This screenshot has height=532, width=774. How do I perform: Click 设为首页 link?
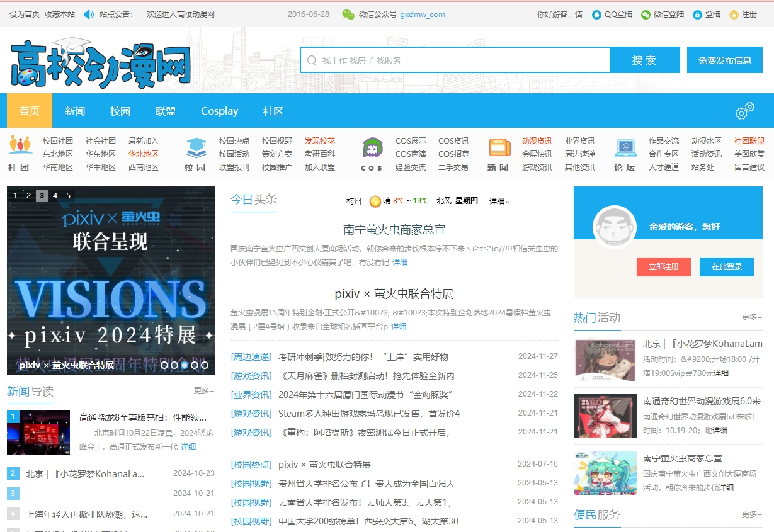pyautogui.click(x=25, y=14)
